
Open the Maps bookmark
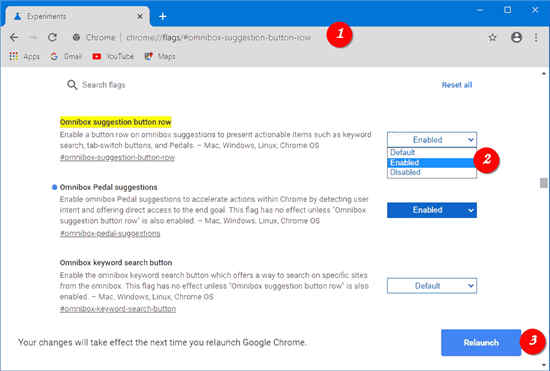(160, 56)
